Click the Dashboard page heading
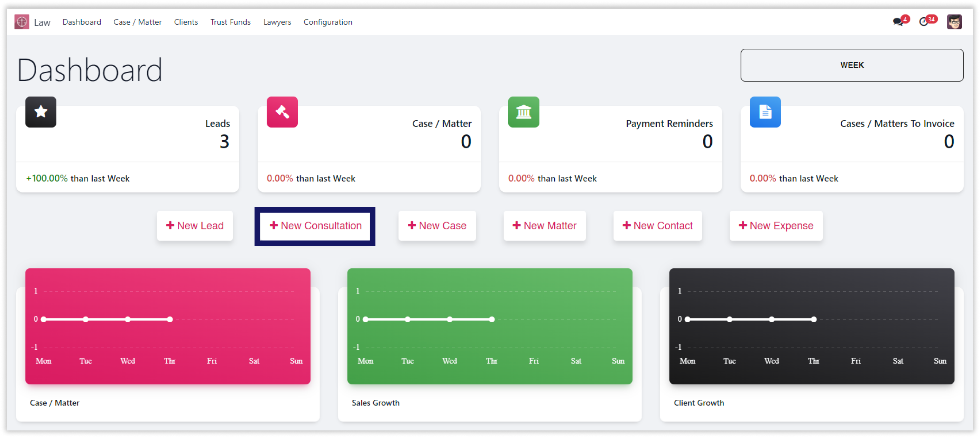Image resolution: width=980 pixels, height=437 pixels. pyautogui.click(x=90, y=70)
